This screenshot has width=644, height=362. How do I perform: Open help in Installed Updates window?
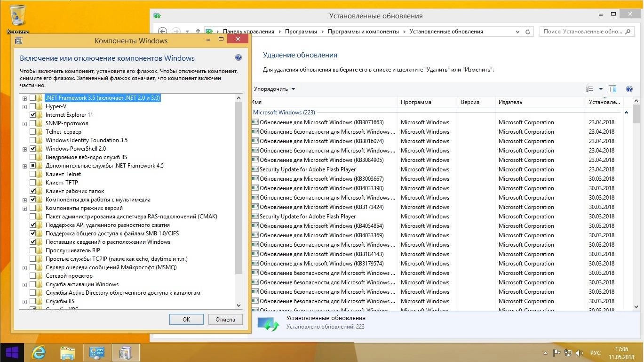pyautogui.click(x=629, y=89)
